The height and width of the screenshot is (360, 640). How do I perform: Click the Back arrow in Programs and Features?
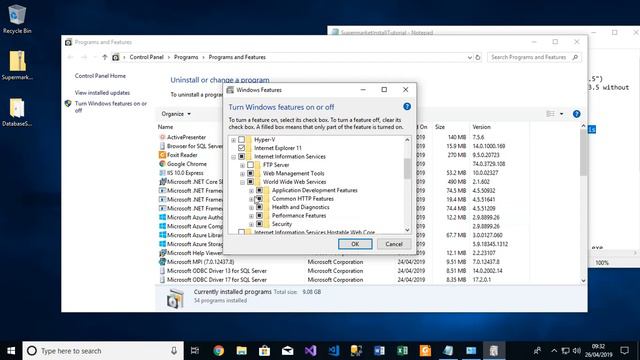point(70,58)
